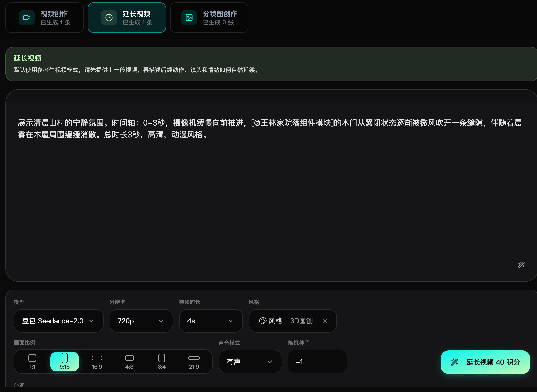Click the wand icon on 延长视频 40 积分 button

coord(454,362)
